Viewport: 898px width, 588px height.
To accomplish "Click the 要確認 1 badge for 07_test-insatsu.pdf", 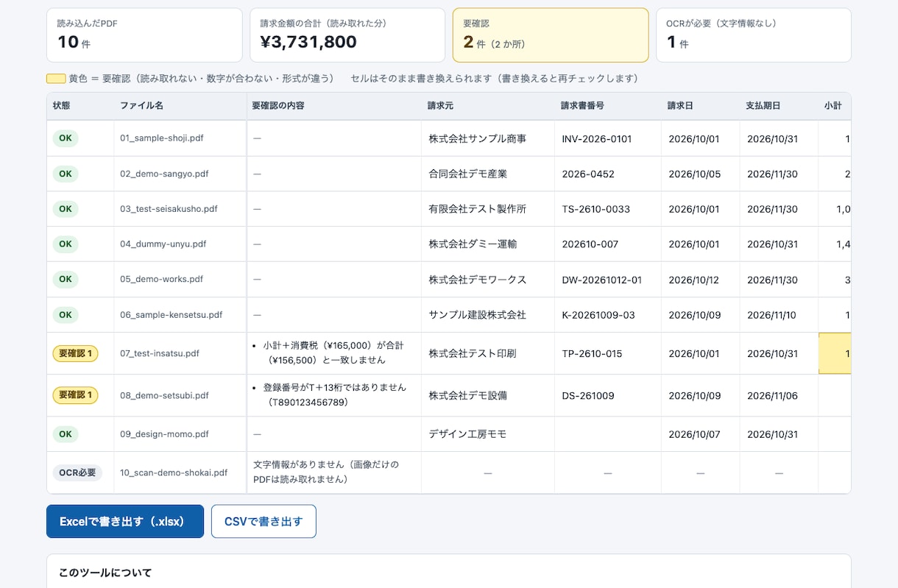I will point(75,353).
